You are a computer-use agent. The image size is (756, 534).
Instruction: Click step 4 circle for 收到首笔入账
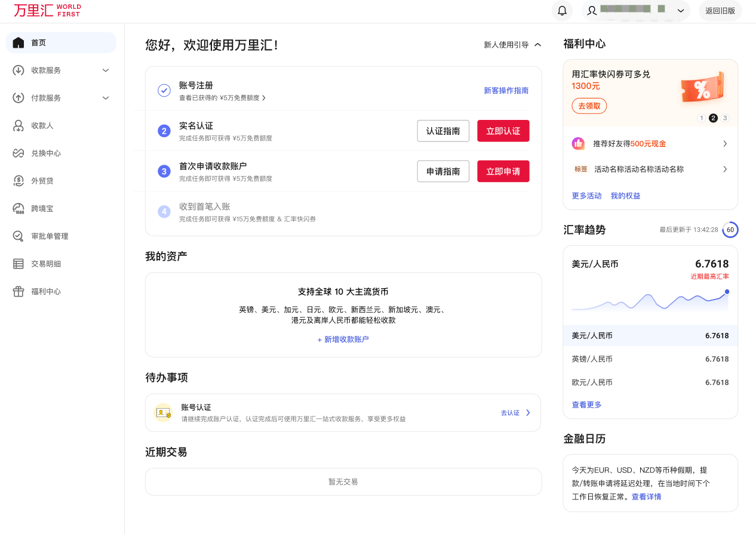[x=164, y=211]
